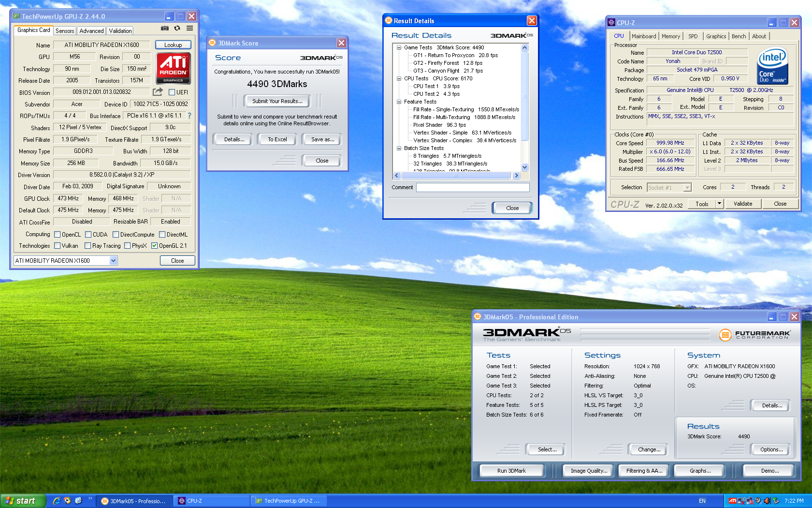Click the GPU-Z screenshot camera icon
Viewport: 812px width, 508px height.
(165, 29)
